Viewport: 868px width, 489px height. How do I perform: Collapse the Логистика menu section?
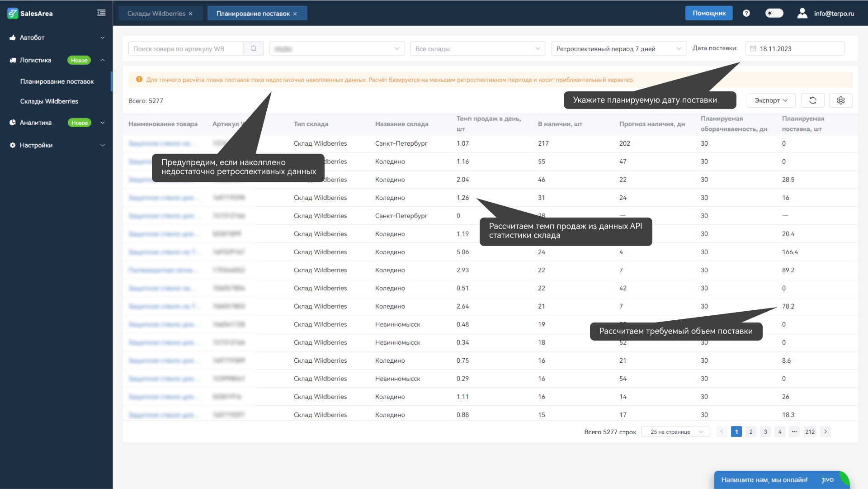coord(103,60)
